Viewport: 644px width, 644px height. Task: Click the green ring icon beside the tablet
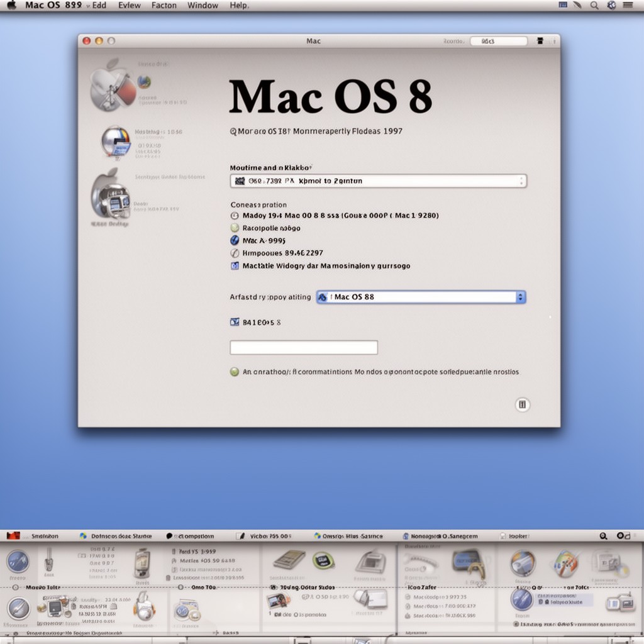tap(323, 560)
